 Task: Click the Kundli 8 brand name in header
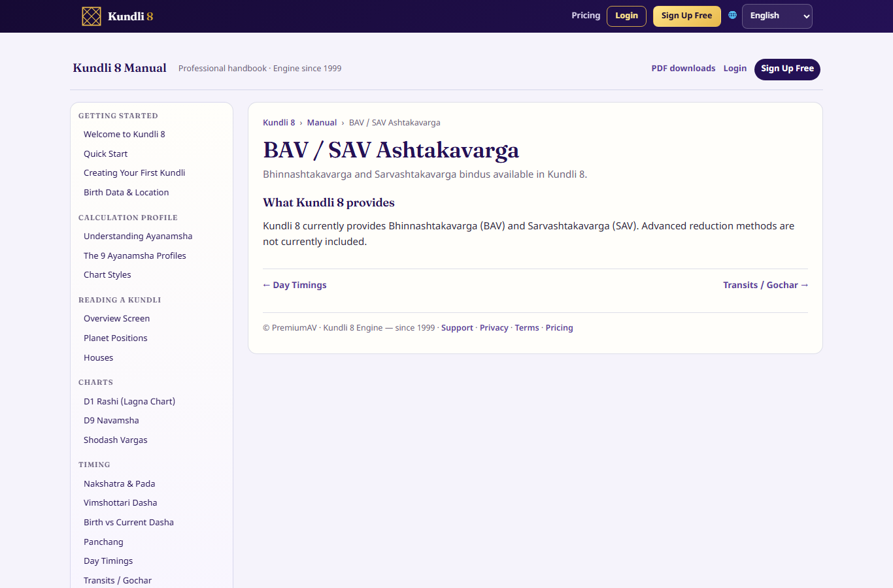[130, 16]
